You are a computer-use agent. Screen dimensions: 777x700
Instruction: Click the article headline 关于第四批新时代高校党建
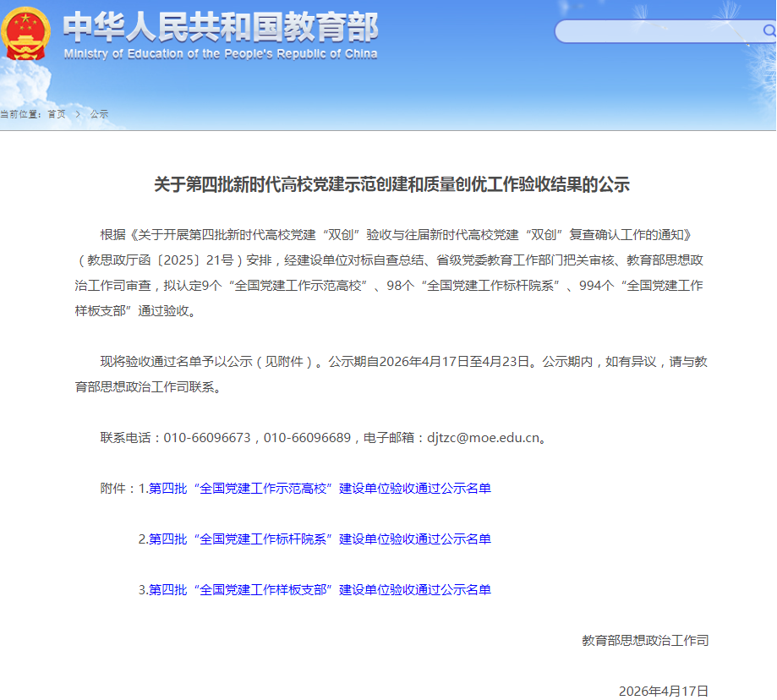coord(391,185)
